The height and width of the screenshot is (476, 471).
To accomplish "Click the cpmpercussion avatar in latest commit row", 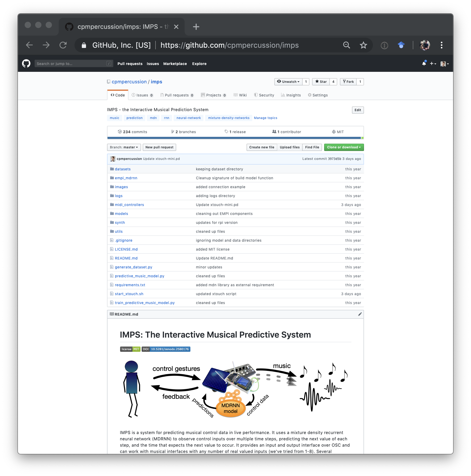I will coord(113,159).
